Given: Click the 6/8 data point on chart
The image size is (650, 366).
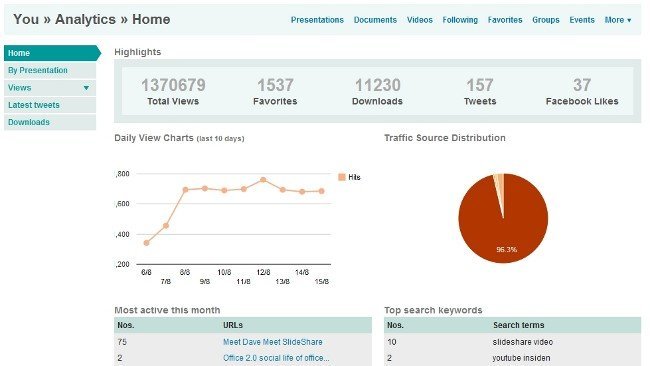Looking at the screenshot, I should click(146, 243).
